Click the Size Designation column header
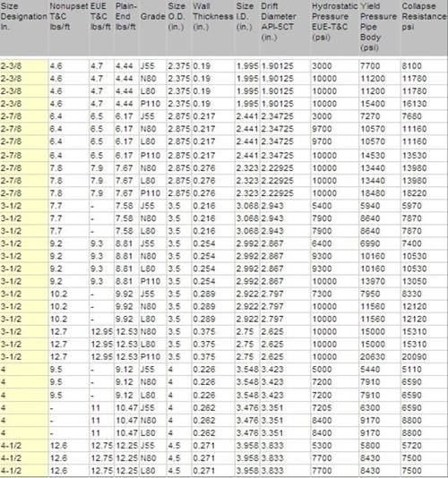Image resolution: width=448 pixels, height=478 pixels. [24, 16]
